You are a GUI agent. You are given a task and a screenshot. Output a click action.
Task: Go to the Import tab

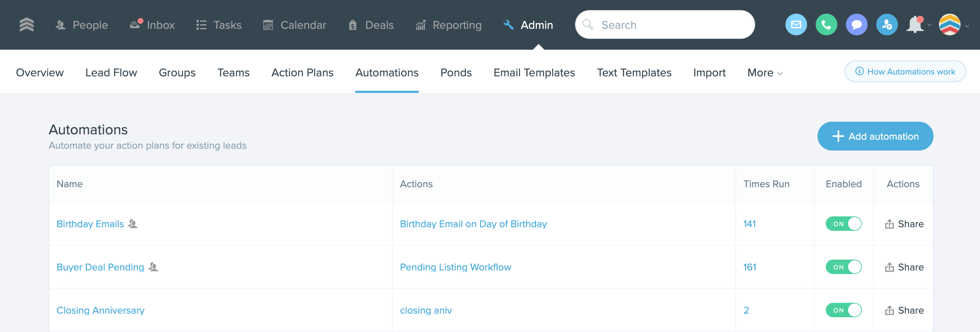click(x=709, y=73)
